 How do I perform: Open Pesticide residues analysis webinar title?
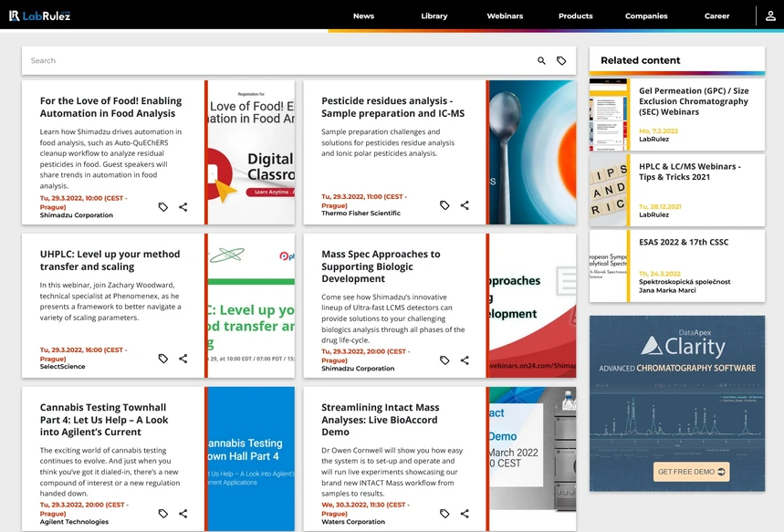(x=393, y=107)
